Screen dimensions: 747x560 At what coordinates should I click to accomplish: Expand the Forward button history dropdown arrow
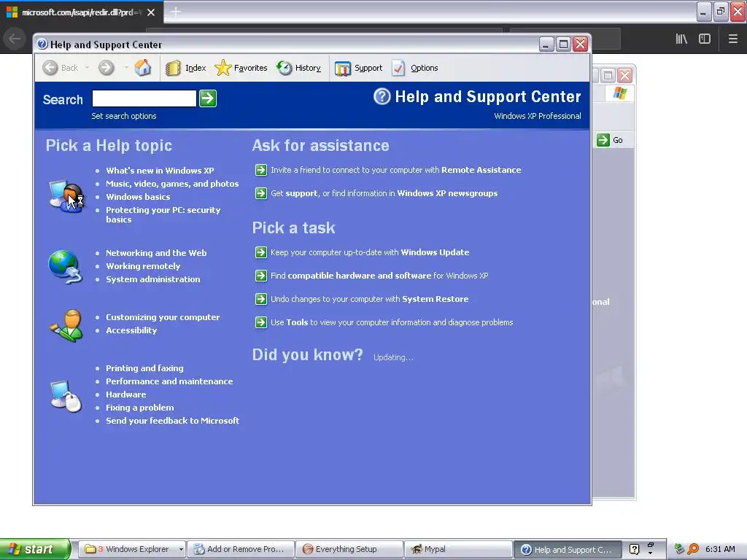[x=126, y=68]
